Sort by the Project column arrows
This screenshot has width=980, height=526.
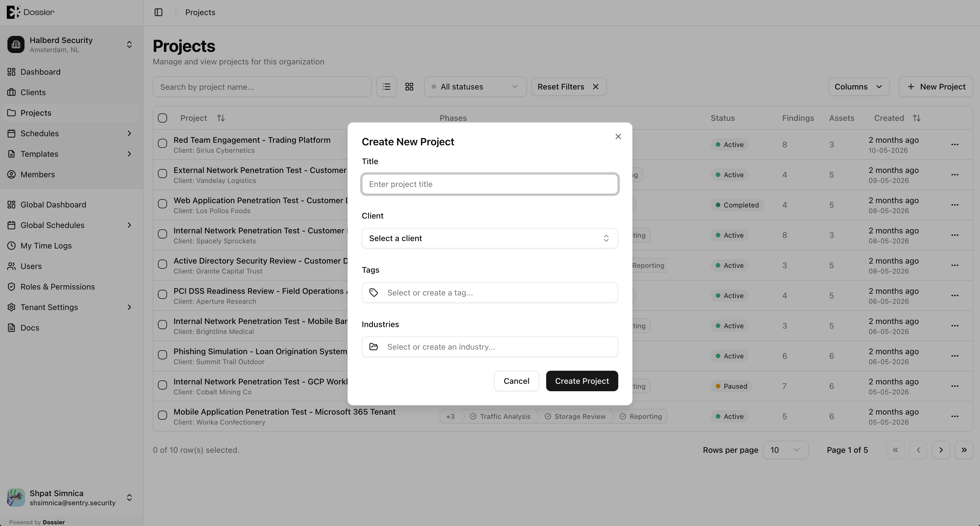(221, 118)
